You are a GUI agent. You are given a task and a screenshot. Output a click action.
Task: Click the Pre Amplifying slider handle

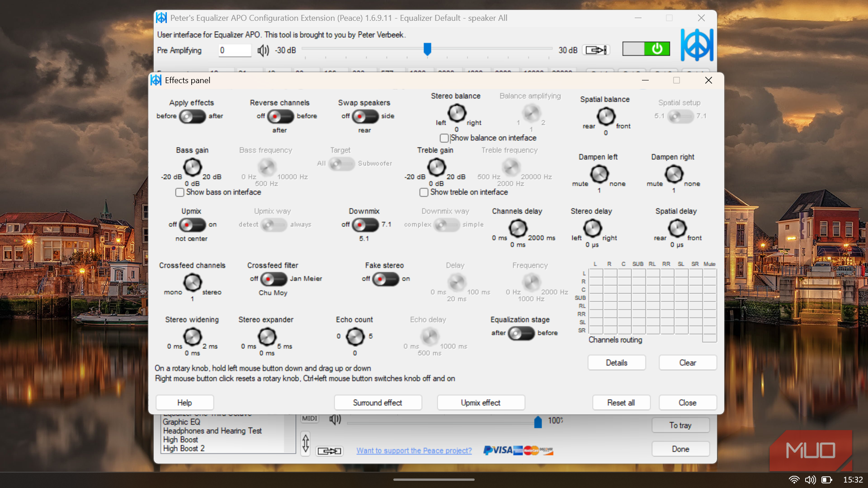pos(427,49)
